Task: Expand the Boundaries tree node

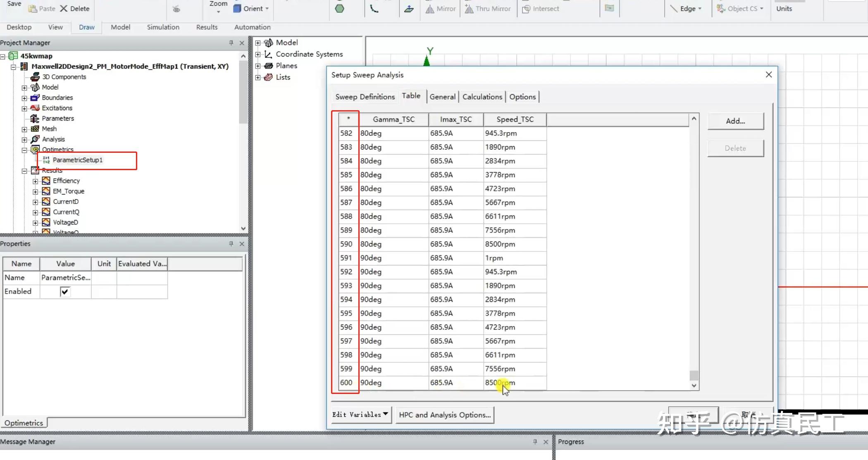Action: pyautogui.click(x=24, y=98)
